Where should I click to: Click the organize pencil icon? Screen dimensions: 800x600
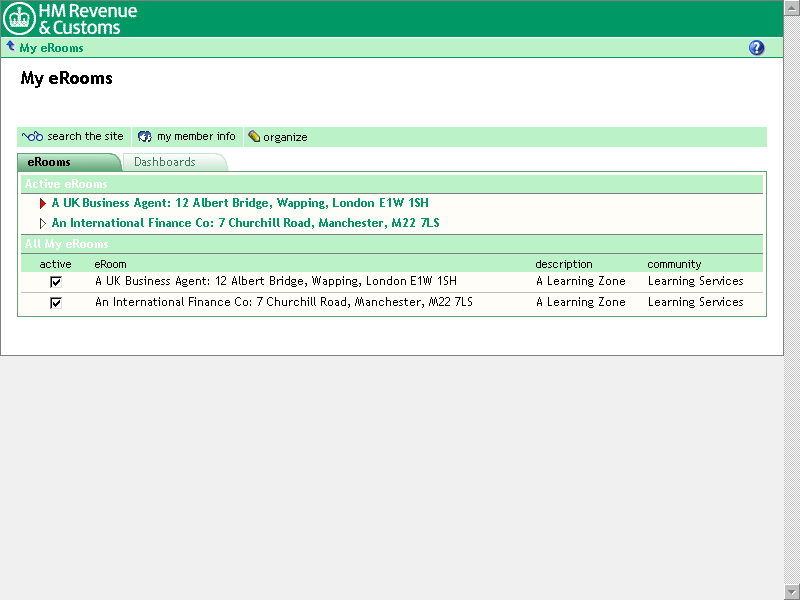pyautogui.click(x=254, y=137)
